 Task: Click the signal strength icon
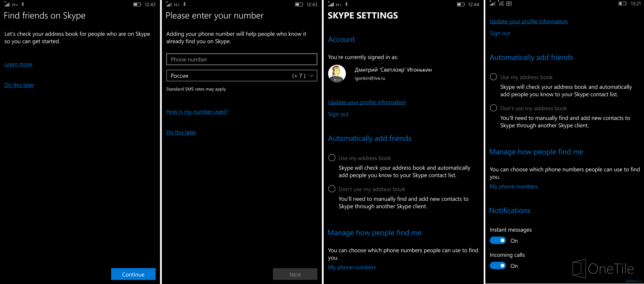(x=6, y=4)
